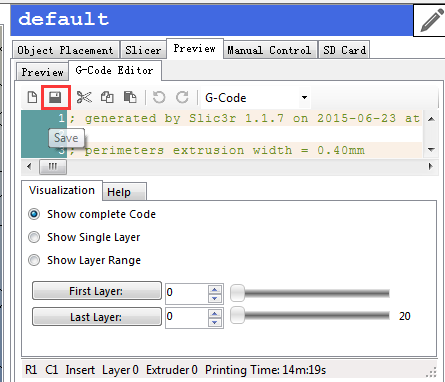445x382 pixels.
Task: Click the Extruder 0 status entry
Action: click(x=172, y=370)
